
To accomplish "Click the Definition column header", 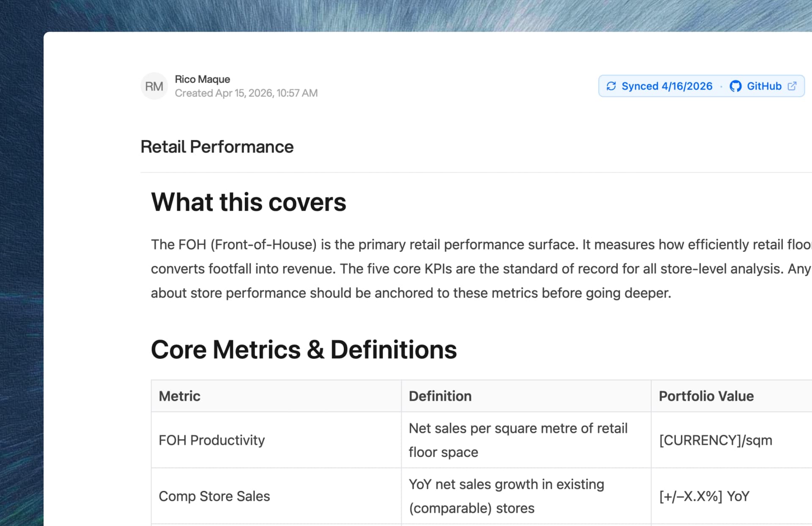I will point(440,396).
